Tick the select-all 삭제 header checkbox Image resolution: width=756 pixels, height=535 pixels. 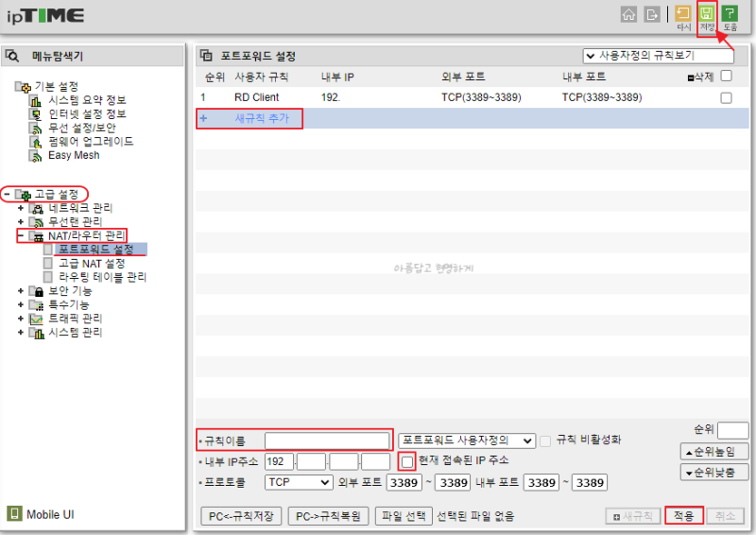point(726,76)
